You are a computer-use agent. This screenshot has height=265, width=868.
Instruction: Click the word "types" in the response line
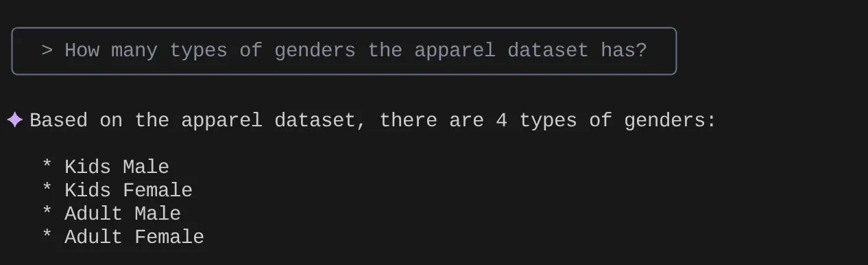(548, 122)
